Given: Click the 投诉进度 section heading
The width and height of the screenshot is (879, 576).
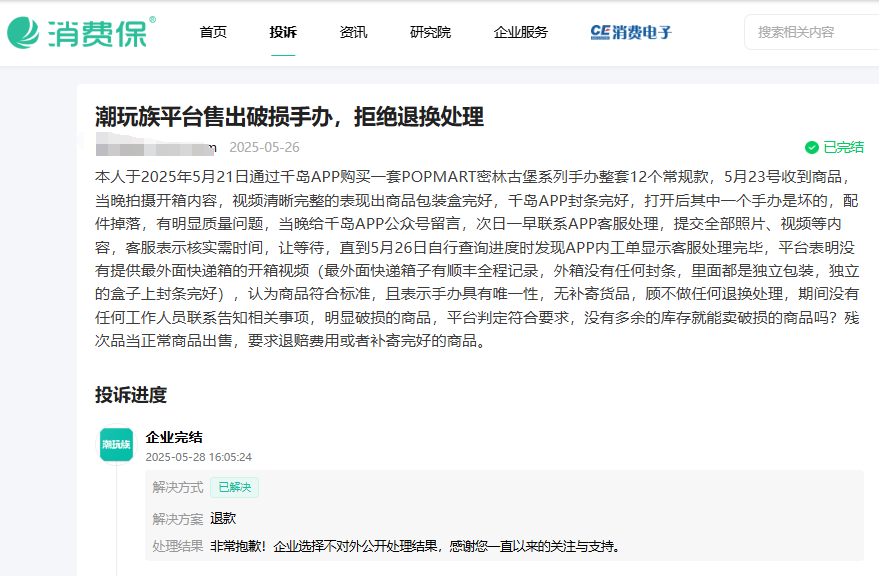Looking at the screenshot, I should coord(131,395).
